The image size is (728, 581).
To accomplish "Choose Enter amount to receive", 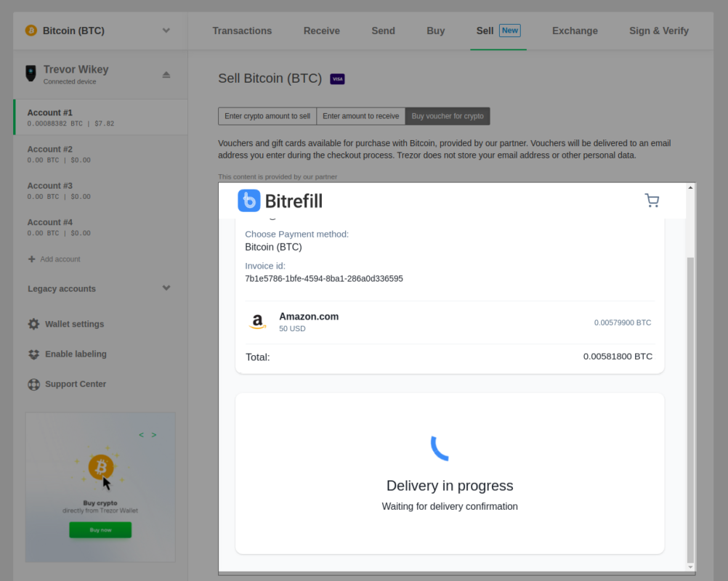I will pyautogui.click(x=361, y=116).
